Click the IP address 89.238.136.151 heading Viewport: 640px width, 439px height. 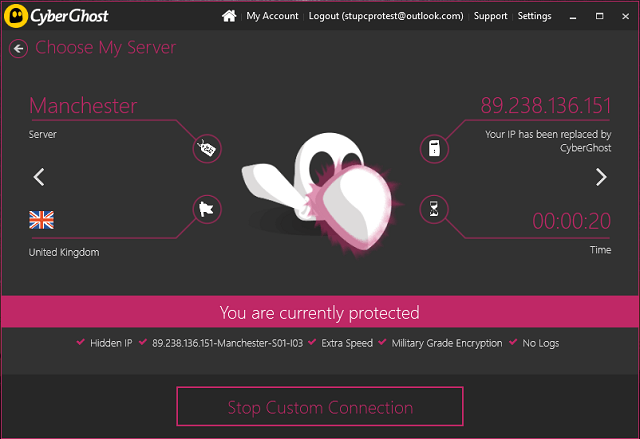[x=546, y=106]
